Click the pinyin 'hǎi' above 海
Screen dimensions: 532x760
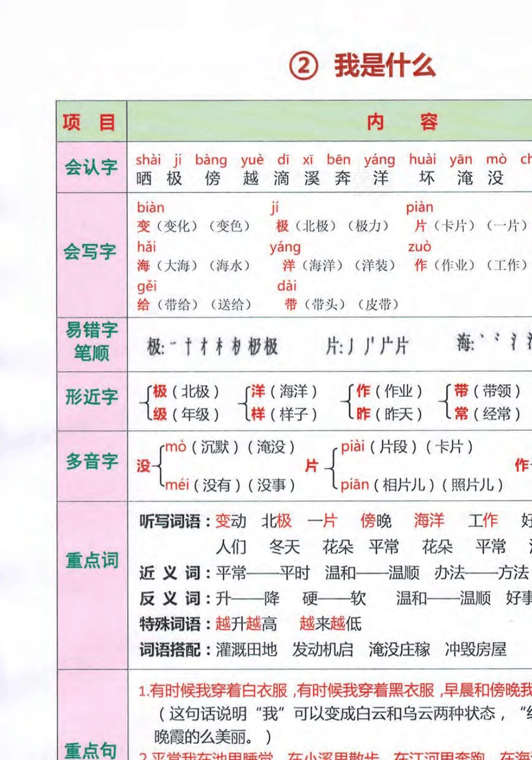[146, 247]
